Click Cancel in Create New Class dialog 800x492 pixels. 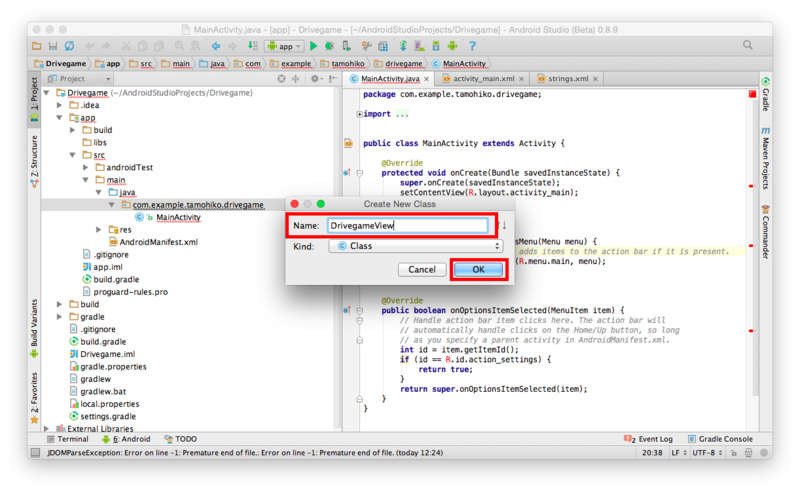tap(422, 269)
